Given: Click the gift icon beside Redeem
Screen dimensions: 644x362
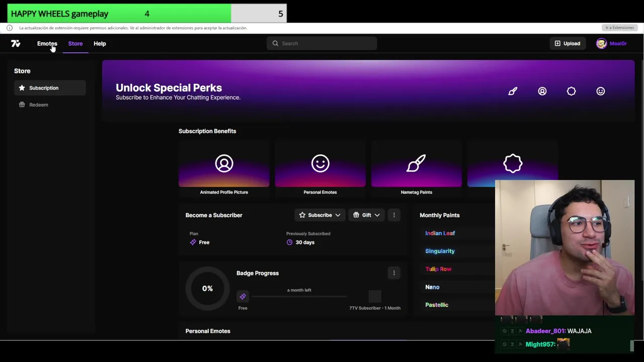Looking at the screenshot, I should tap(22, 105).
